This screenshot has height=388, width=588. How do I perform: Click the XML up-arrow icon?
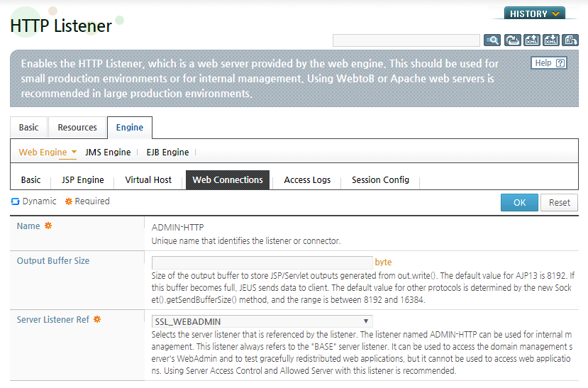click(532, 40)
